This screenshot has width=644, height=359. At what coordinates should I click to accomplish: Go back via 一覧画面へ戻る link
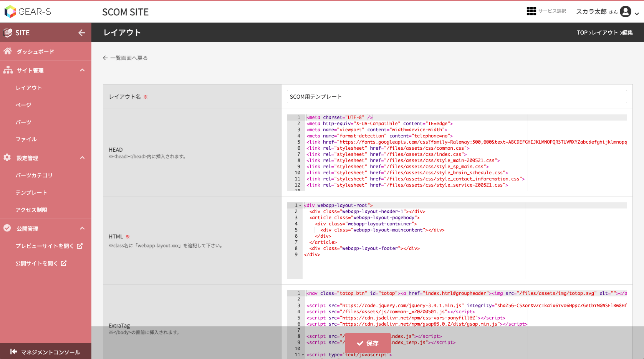tap(129, 58)
